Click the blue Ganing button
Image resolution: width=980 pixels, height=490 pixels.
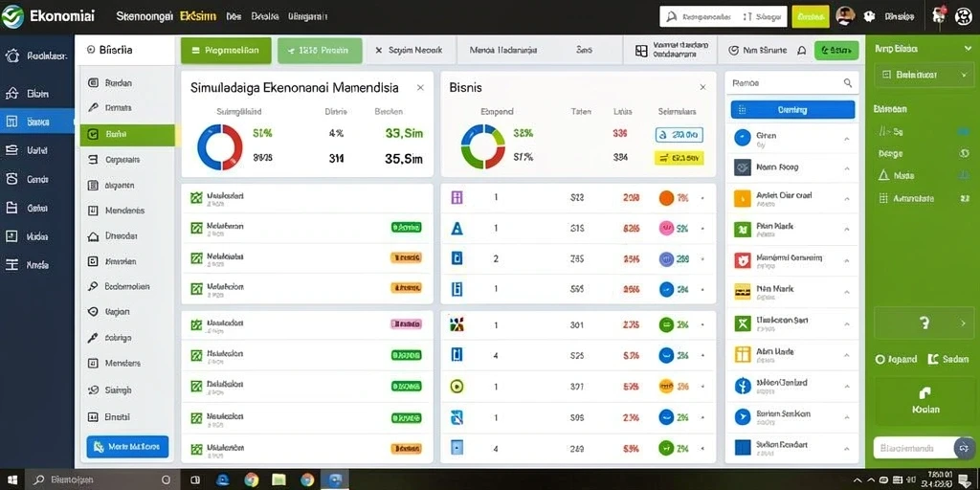click(x=792, y=109)
